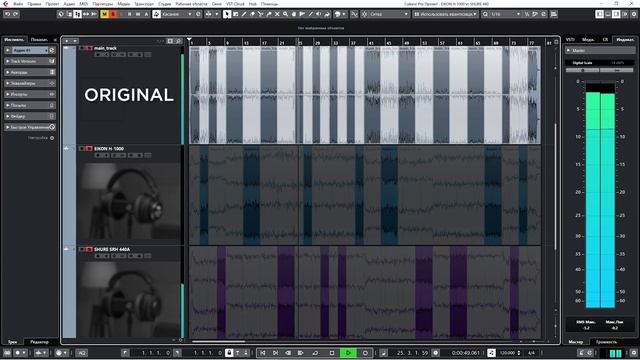Viewport: 640px width, 360px height.
Task: Expand the Фейдер inspector section
Action: [29, 116]
